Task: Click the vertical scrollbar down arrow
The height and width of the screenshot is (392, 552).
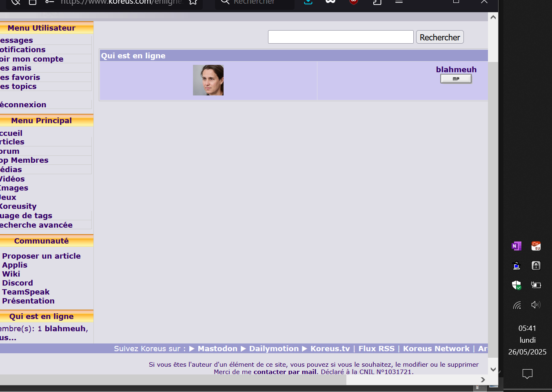Action: pyautogui.click(x=493, y=370)
